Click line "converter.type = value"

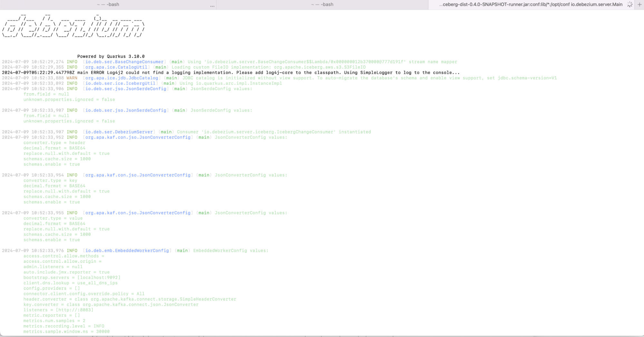tap(53, 218)
